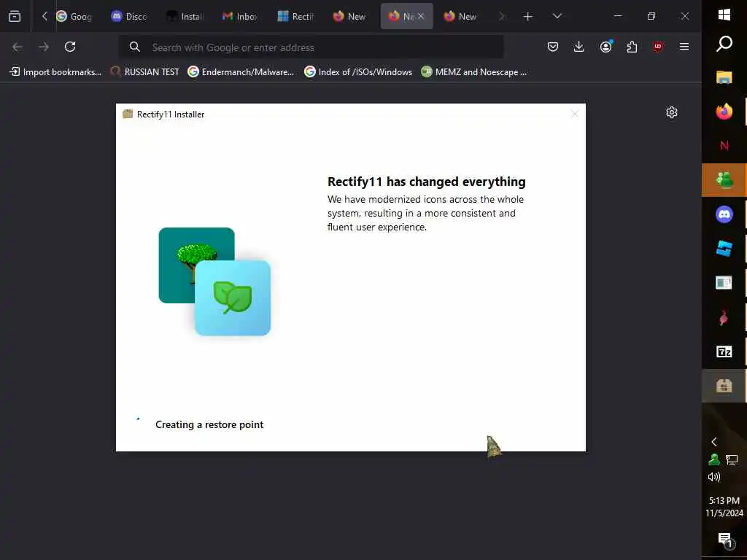Reload the current page
This screenshot has height=560, width=747.
point(70,47)
